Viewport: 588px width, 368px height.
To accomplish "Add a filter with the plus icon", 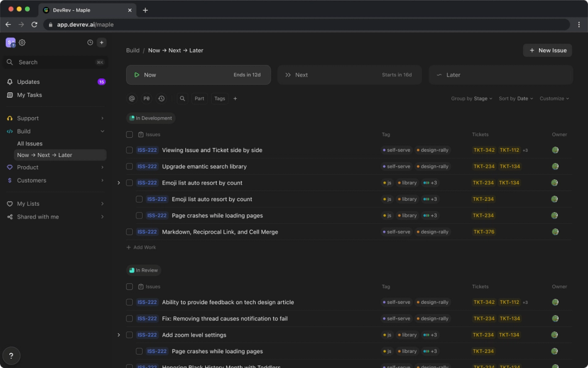I will (235, 99).
